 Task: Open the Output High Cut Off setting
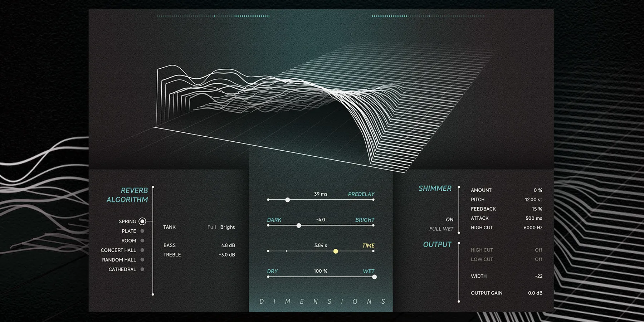tap(538, 250)
